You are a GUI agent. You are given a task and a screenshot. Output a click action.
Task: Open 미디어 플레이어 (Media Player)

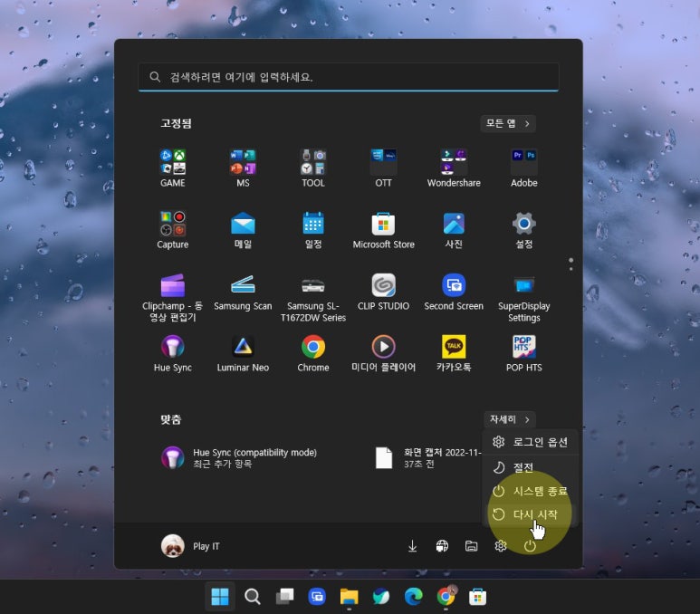[383, 354]
